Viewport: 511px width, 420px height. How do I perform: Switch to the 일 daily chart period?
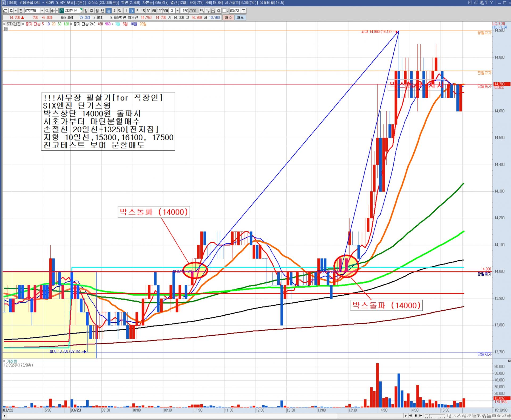pyautogui.click(x=86, y=11)
